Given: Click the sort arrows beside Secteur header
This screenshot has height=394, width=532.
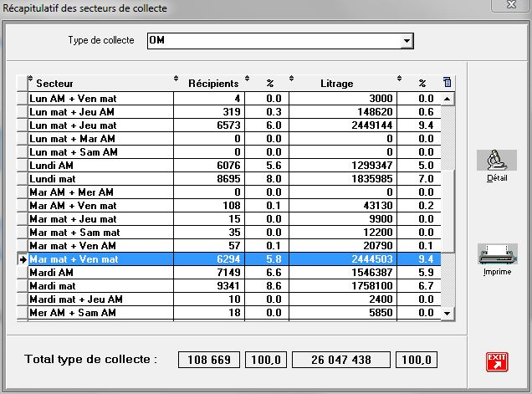Looking at the screenshot, I should tap(31, 80).
